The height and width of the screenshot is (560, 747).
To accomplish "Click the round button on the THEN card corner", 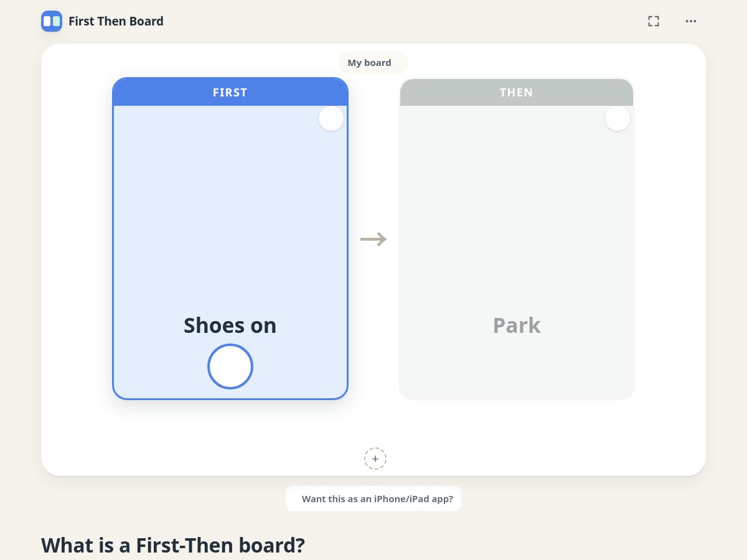I will pyautogui.click(x=618, y=118).
